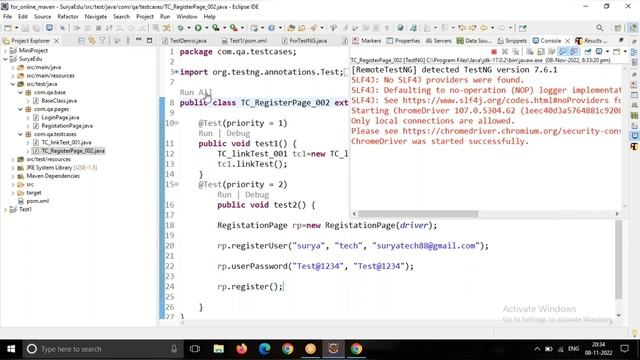This screenshot has width=640, height=360.
Task: Click the magnifier search icon in toolbar
Action: pyautogui.click(x=600, y=28)
